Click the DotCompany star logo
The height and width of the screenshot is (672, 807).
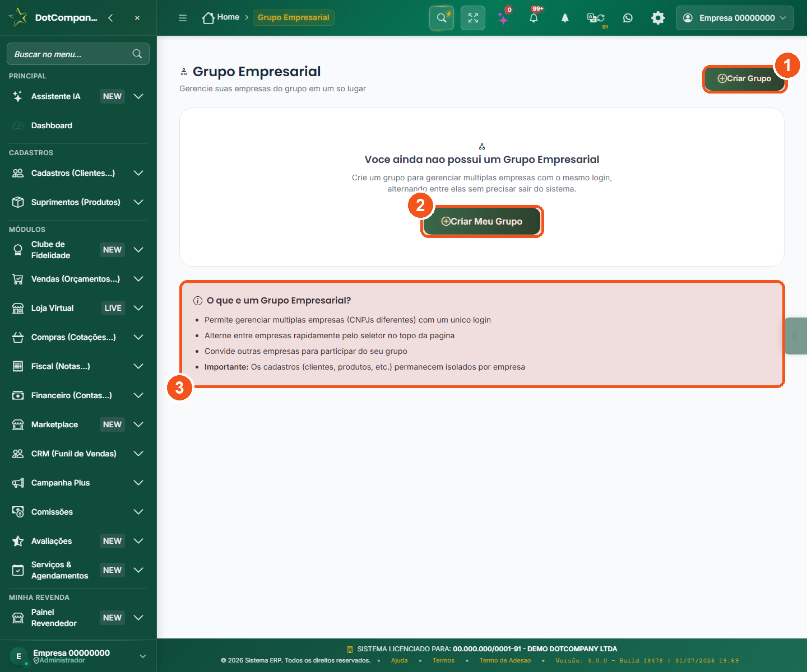(x=18, y=17)
